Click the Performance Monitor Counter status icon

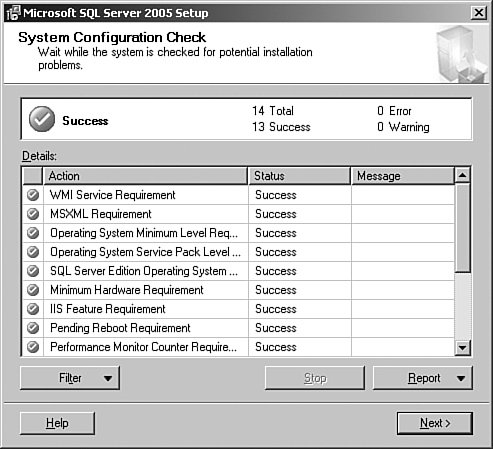pos(33,347)
